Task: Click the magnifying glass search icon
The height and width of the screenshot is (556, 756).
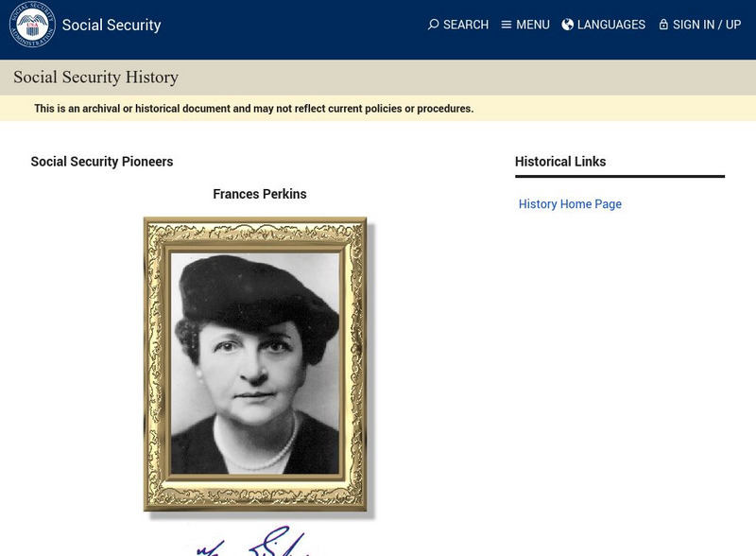Action: click(433, 25)
